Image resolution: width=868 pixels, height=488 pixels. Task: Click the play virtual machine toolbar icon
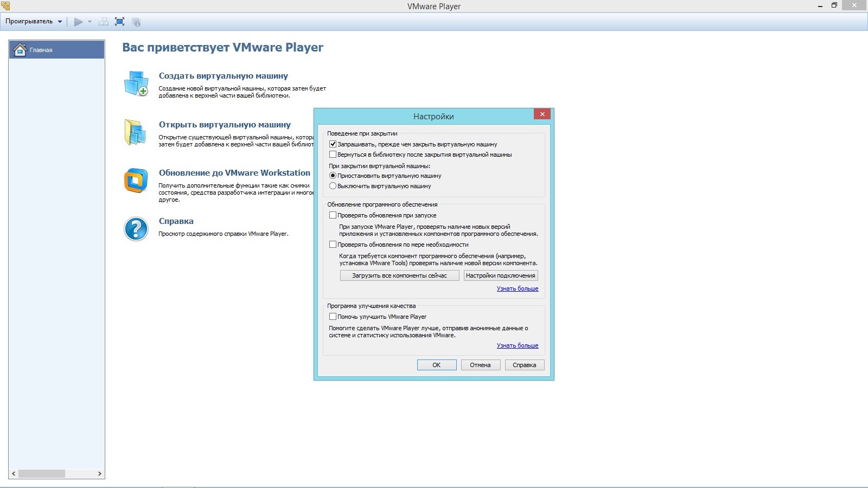tap(79, 22)
